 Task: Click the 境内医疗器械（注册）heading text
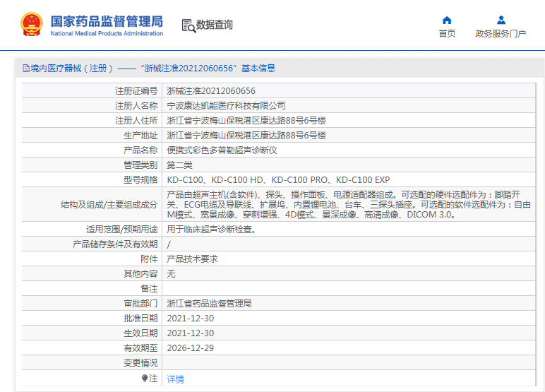pos(72,69)
